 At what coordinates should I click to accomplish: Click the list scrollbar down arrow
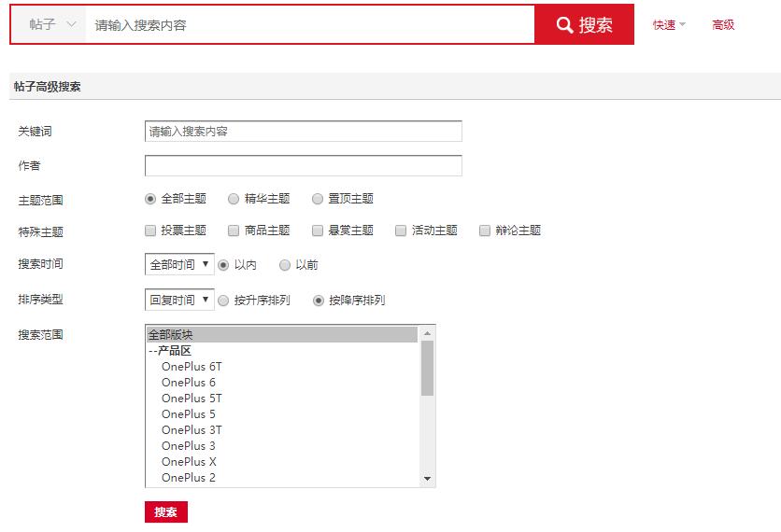pyautogui.click(x=427, y=479)
